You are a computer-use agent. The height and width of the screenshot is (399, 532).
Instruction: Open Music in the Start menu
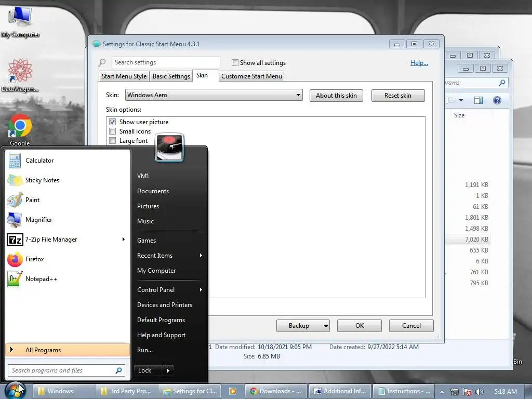click(145, 221)
